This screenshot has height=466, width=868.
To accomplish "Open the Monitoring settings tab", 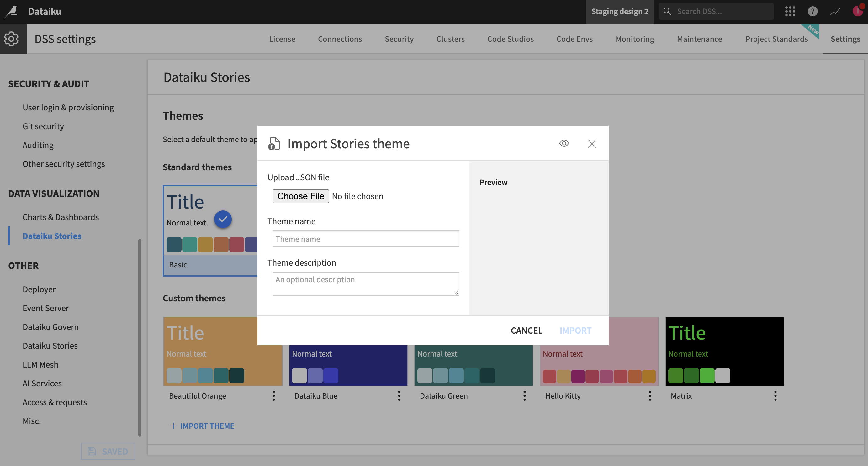I will [635, 39].
